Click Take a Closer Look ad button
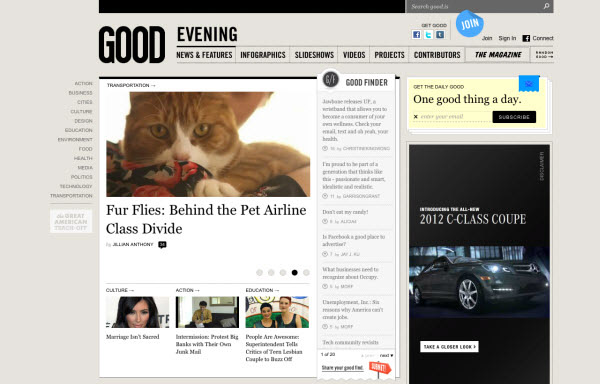Viewport: 600px width, 384px height. pos(449,347)
